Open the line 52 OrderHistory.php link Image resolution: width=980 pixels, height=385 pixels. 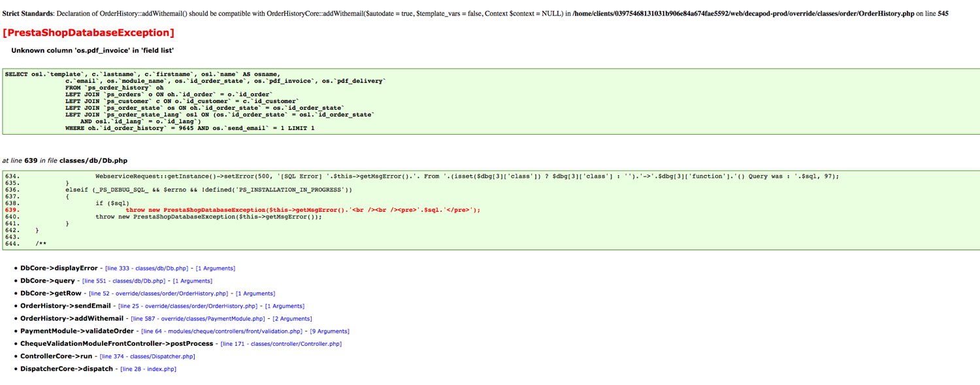(x=158, y=293)
